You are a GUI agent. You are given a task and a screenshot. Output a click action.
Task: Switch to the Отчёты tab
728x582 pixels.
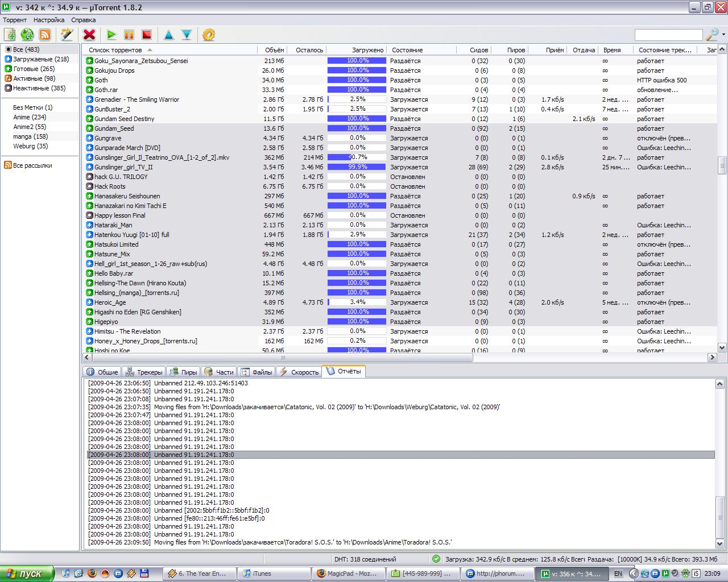(344, 371)
